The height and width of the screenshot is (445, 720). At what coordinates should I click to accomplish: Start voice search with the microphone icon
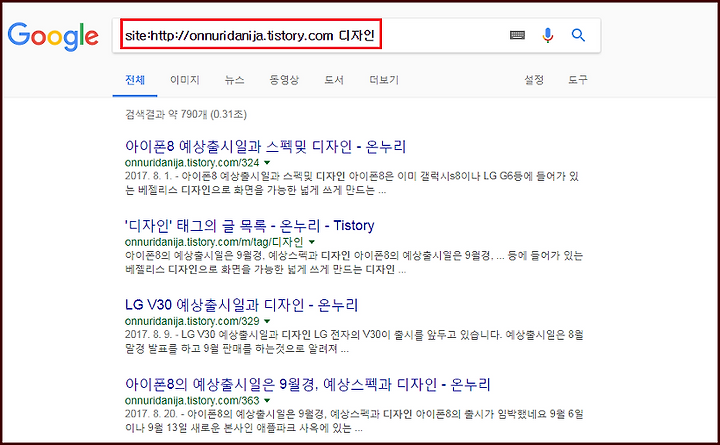pos(547,35)
